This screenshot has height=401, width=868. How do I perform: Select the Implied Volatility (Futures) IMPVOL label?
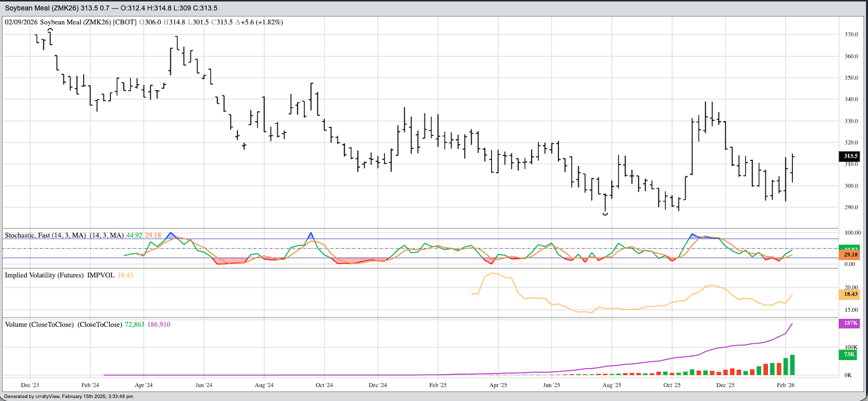(59, 275)
